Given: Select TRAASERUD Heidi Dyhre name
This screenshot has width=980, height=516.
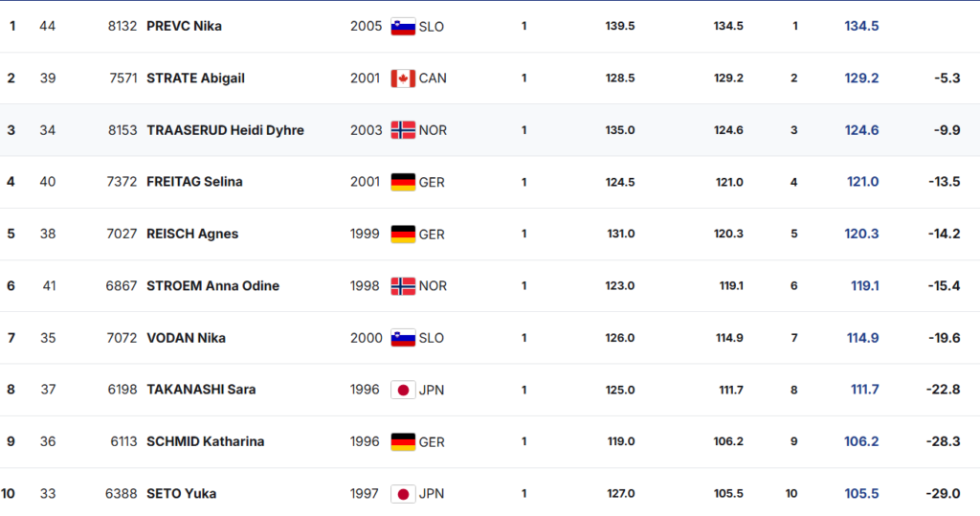Looking at the screenshot, I should coord(225,130).
